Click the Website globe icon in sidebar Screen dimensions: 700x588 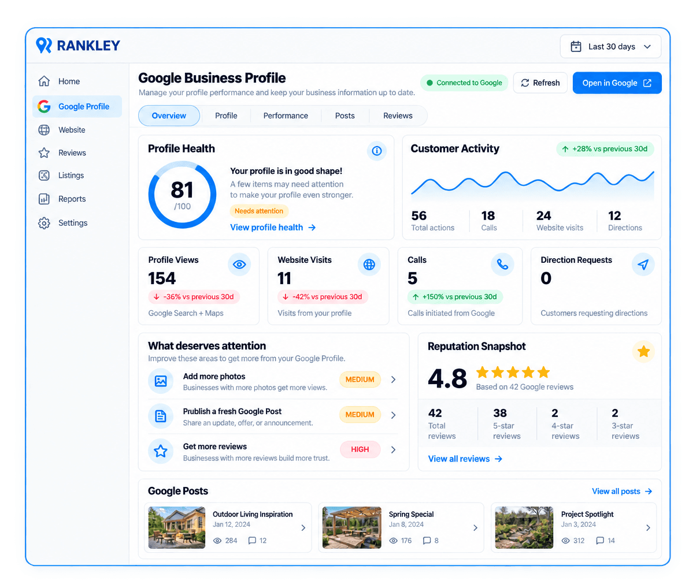click(x=44, y=130)
